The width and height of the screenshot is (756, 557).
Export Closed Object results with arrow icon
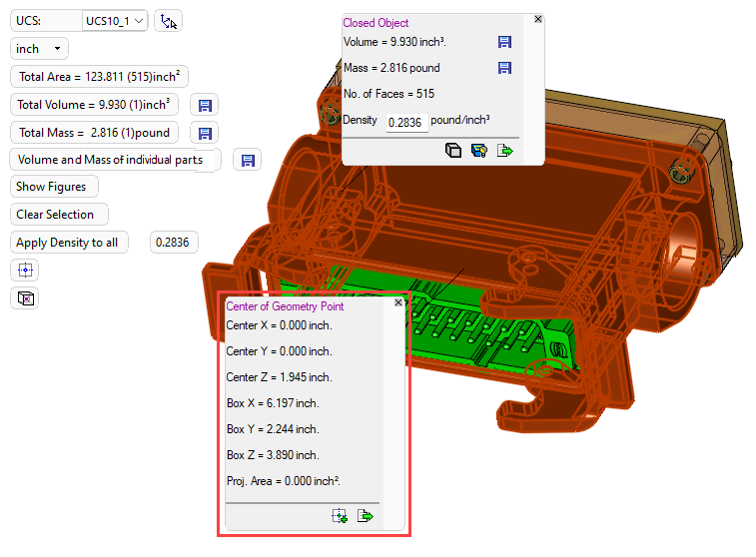505,151
